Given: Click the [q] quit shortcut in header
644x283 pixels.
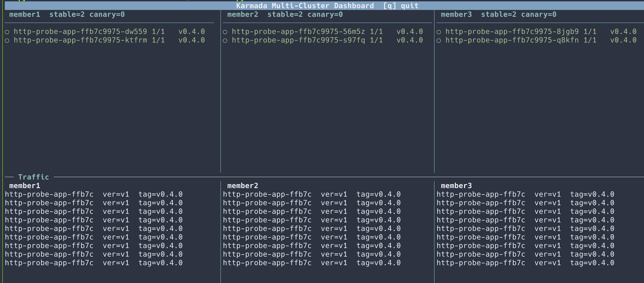Looking at the screenshot, I should (401, 6).
